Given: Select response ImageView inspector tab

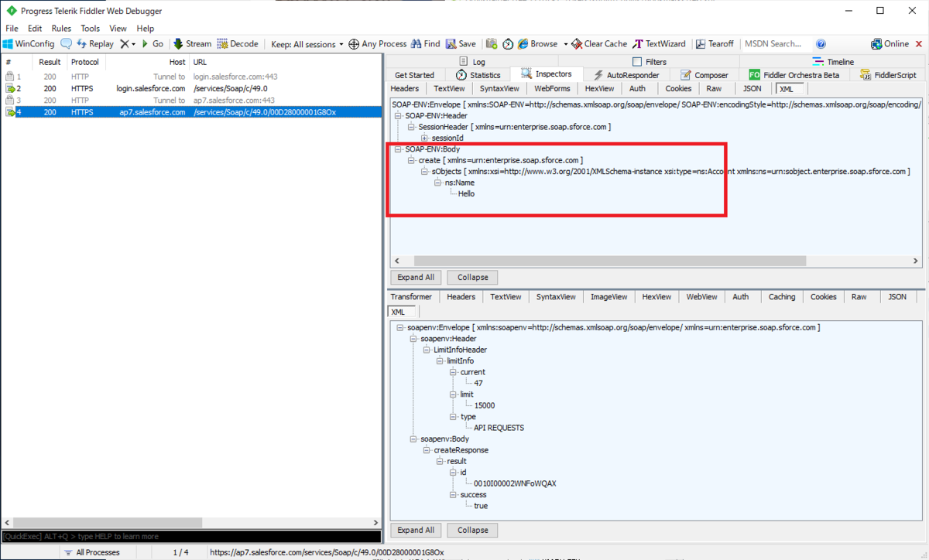Looking at the screenshot, I should 608,297.
